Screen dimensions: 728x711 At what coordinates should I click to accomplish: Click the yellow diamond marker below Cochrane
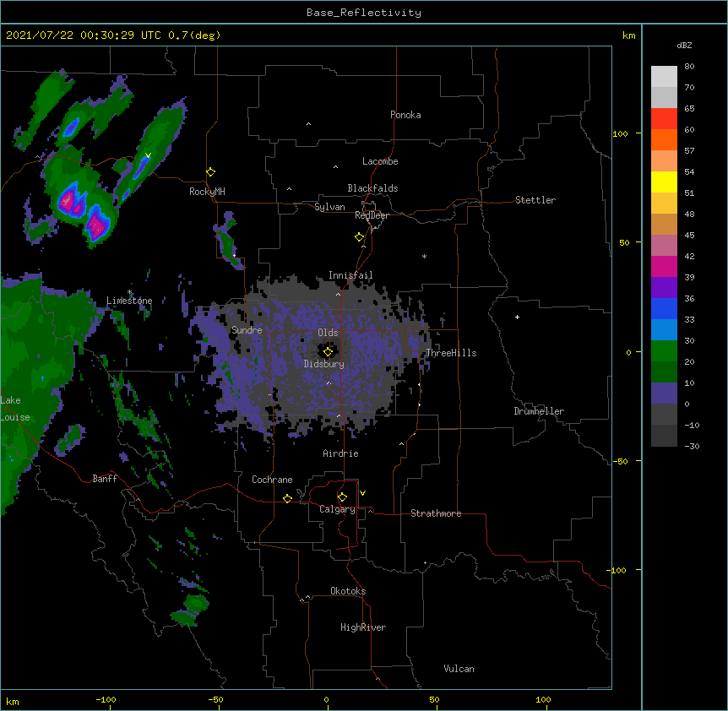tap(287, 498)
